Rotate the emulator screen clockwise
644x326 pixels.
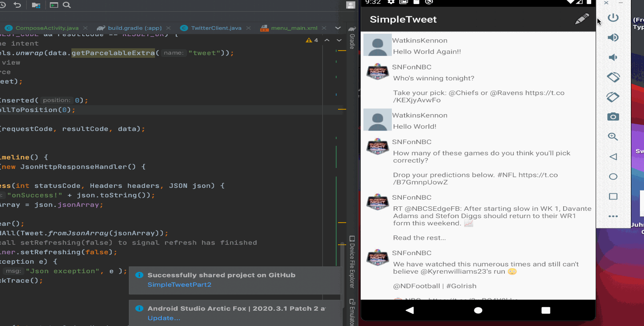point(613,97)
